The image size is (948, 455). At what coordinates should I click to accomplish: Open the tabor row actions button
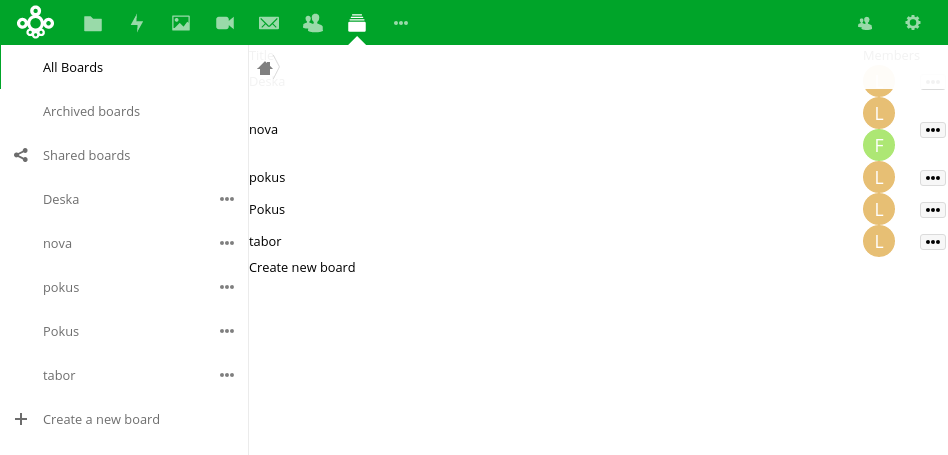click(x=932, y=242)
